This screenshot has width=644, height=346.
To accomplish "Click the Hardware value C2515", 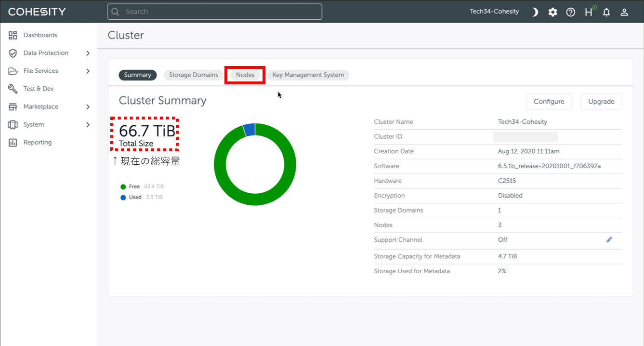I will click(x=508, y=181).
